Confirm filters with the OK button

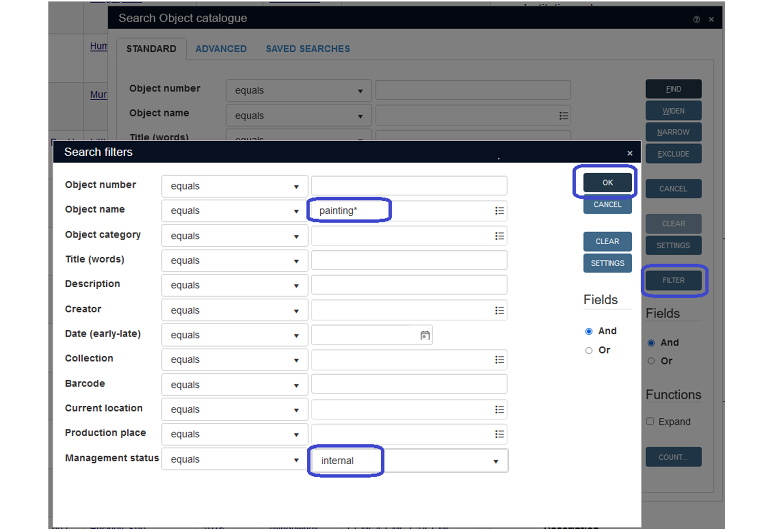click(x=607, y=183)
